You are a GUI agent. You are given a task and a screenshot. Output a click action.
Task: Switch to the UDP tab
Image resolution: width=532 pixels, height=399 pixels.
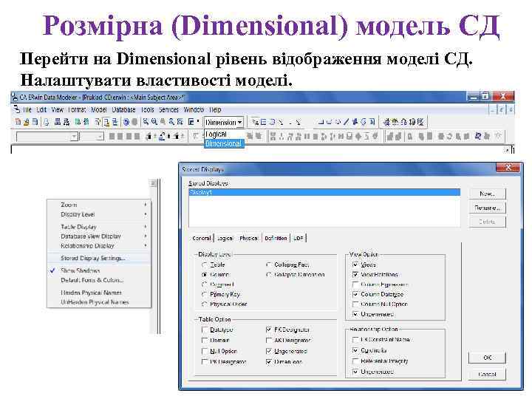click(299, 238)
